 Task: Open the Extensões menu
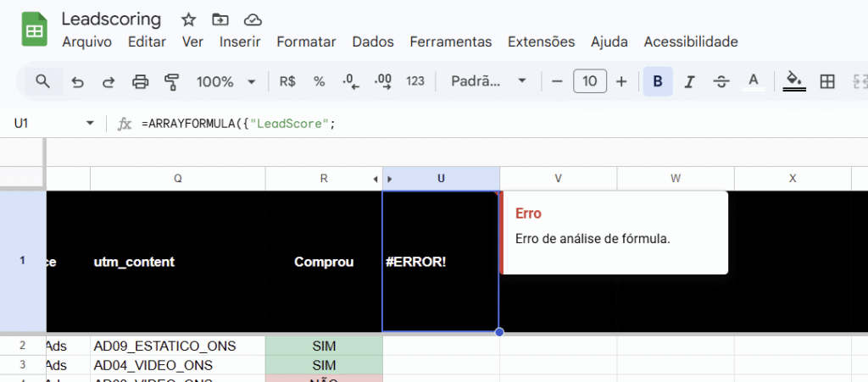(541, 42)
